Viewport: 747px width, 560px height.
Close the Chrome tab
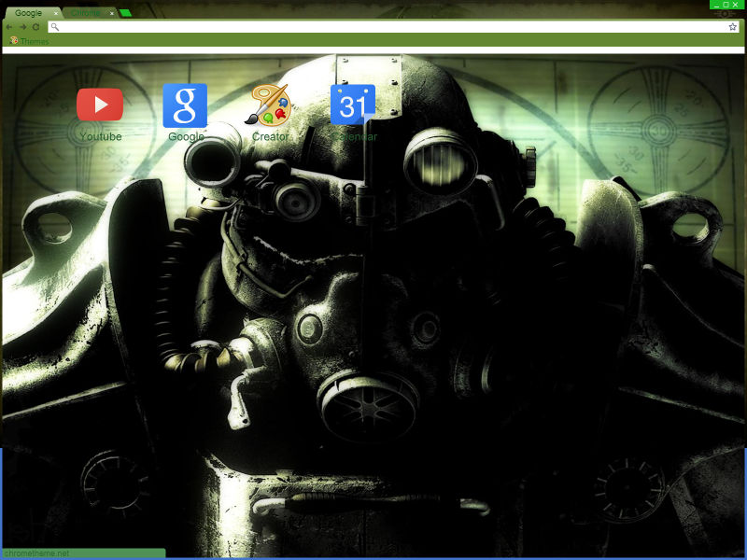112,13
